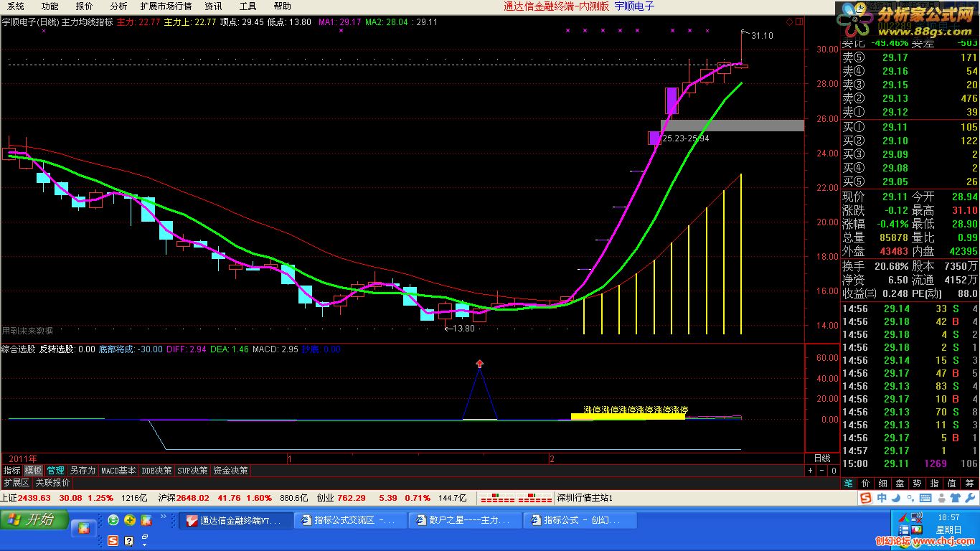Switch to 散户之星 taskbar window

pyautogui.click(x=465, y=520)
